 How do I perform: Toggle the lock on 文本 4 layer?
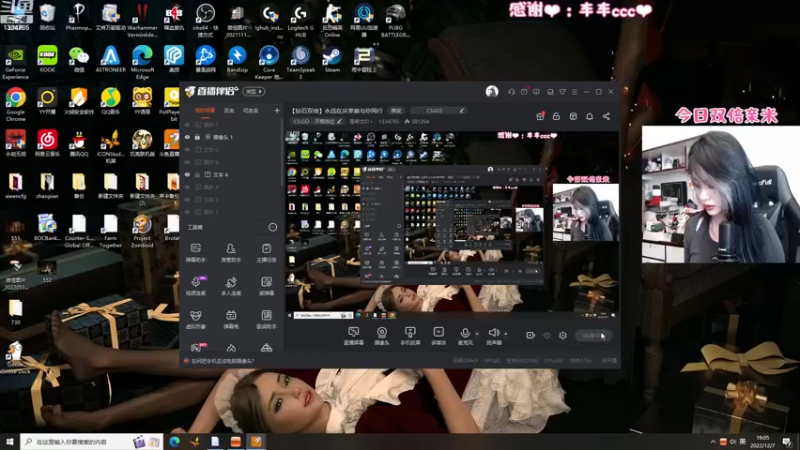click(197, 174)
